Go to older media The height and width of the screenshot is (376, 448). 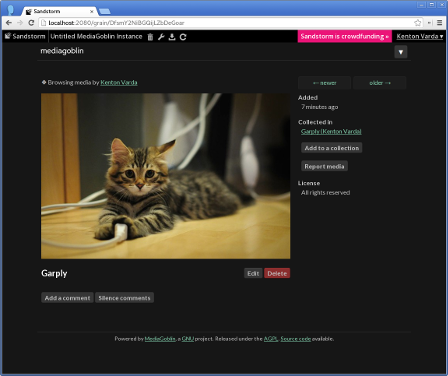[x=380, y=83]
